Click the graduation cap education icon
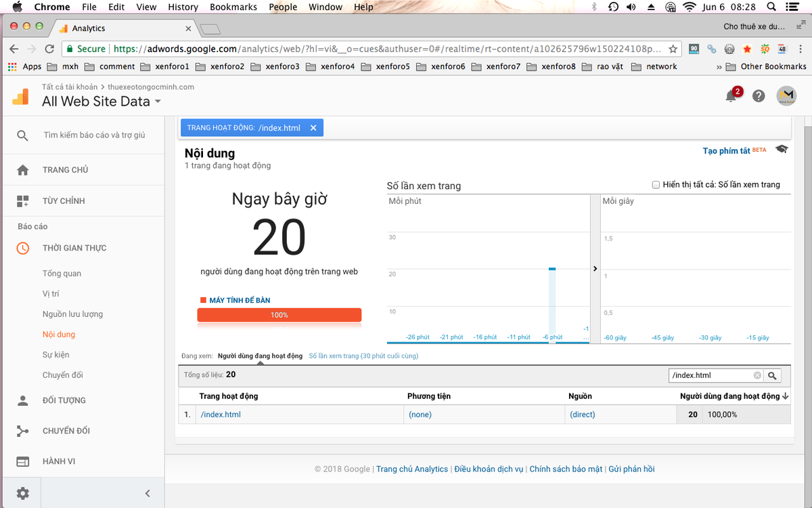Screen dimensions: 812x508 pos(782,149)
